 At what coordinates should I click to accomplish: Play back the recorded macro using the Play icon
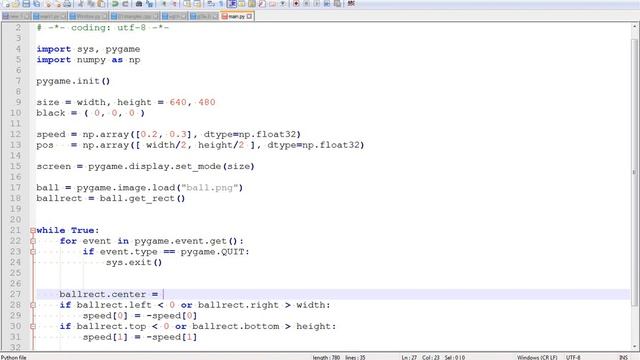(x=317, y=4)
